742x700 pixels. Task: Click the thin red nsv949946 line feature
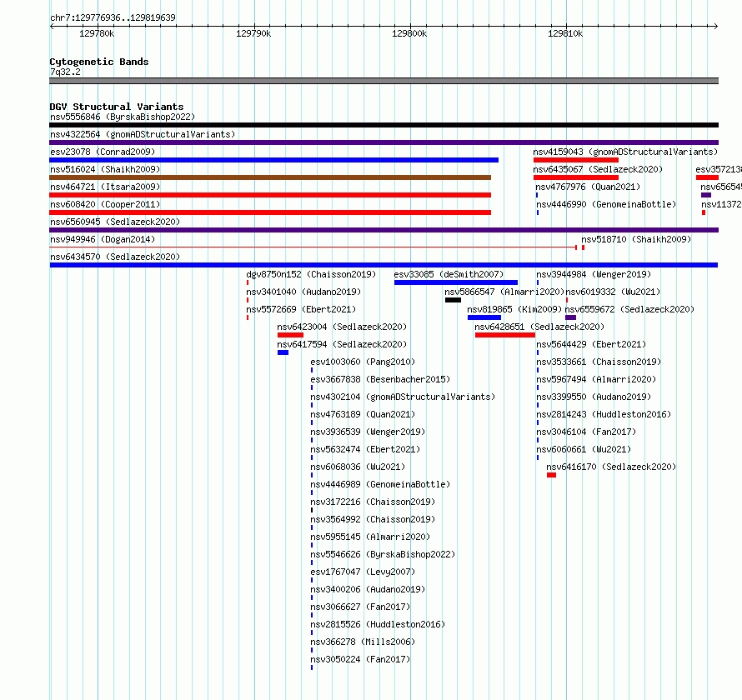[x=313, y=247]
